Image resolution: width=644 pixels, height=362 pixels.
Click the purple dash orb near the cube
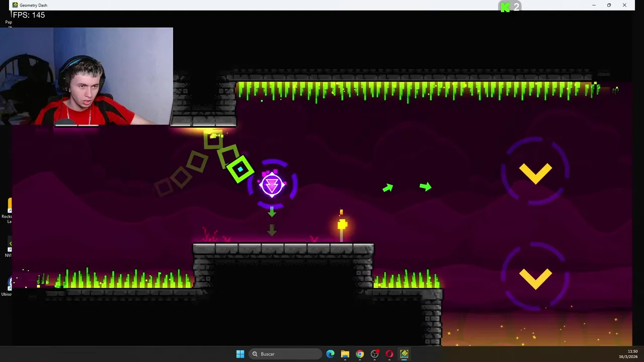pos(272,185)
